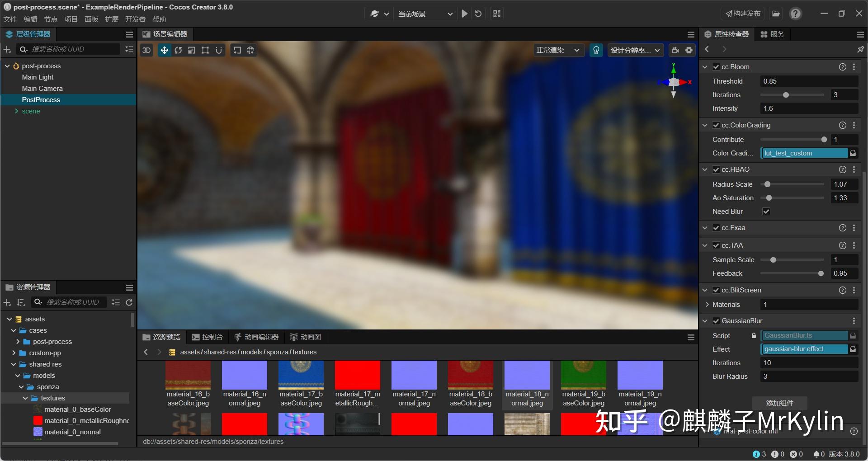Viewport: 868px width, 461px height.
Task: Collapse the cc.ColorGrading component section
Action: pos(705,125)
